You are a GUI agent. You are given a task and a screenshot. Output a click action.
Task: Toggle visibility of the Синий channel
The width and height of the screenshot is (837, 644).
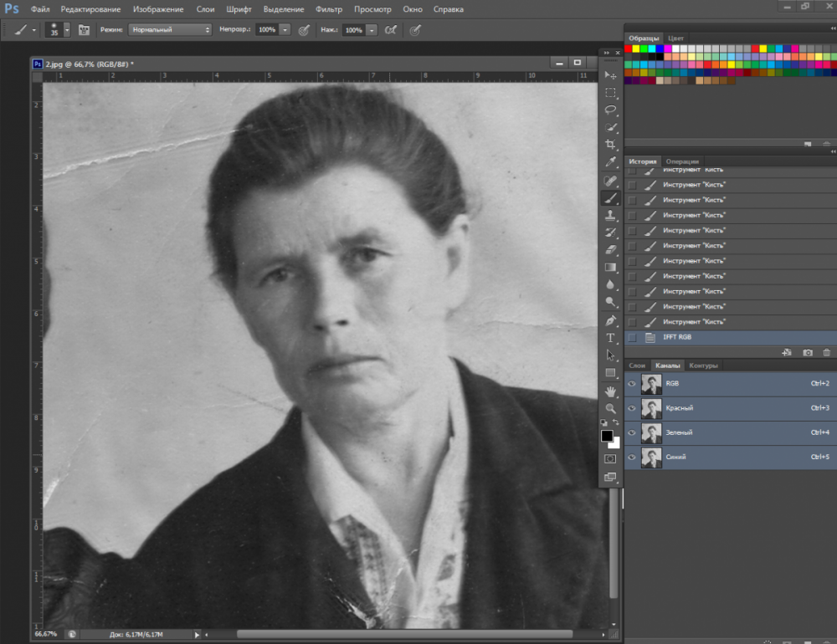(x=632, y=457)
